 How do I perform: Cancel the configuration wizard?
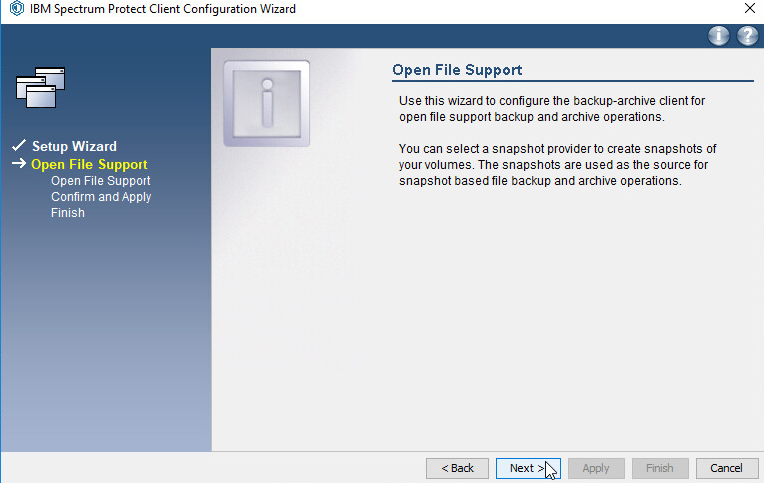click(726, 468)
